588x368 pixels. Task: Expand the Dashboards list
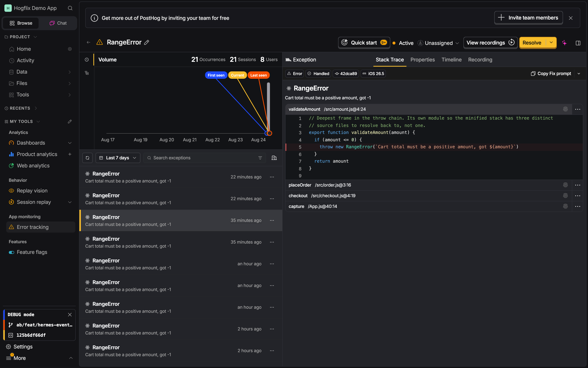coord(70,143)
